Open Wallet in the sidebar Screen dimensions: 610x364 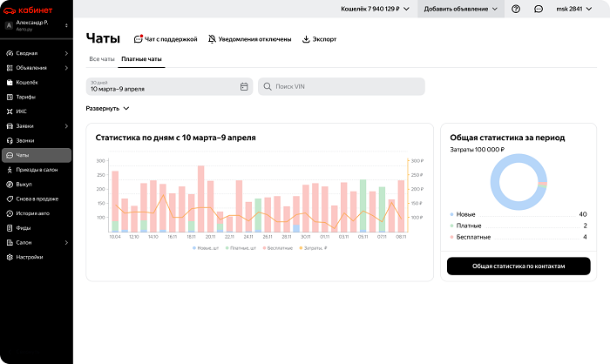coord(26,82)
